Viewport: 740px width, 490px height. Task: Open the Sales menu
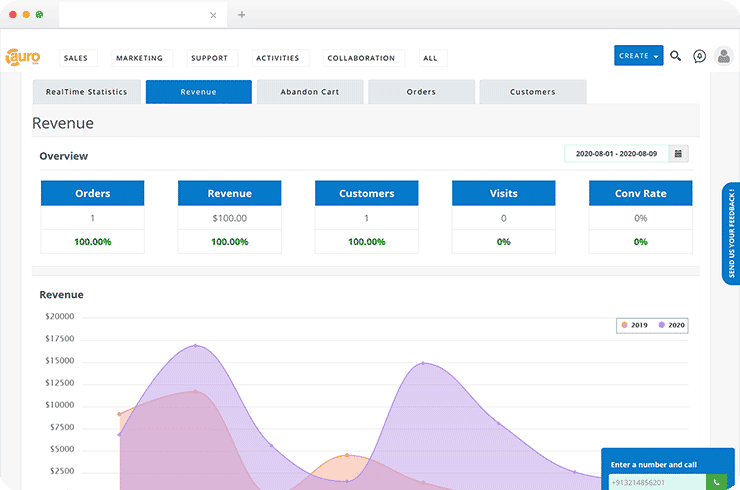click(76, 58)
